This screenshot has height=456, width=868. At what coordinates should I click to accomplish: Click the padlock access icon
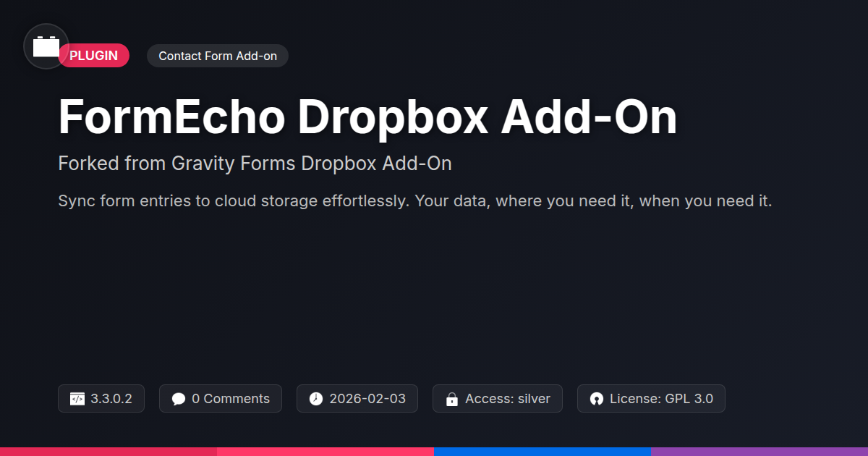point(452,399)
